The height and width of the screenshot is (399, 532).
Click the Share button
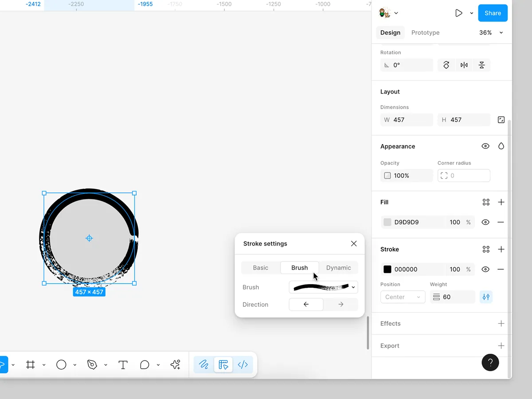coord(493,13)
